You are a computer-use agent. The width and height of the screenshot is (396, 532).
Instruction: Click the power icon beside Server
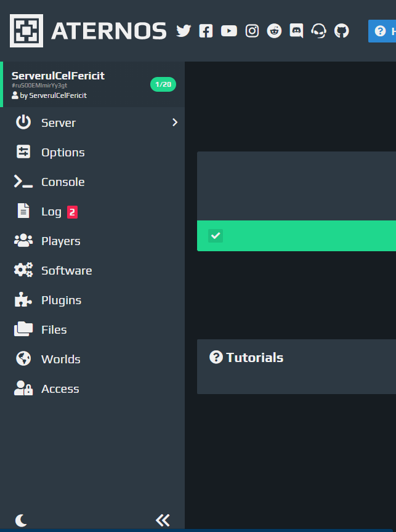[23, 122]
